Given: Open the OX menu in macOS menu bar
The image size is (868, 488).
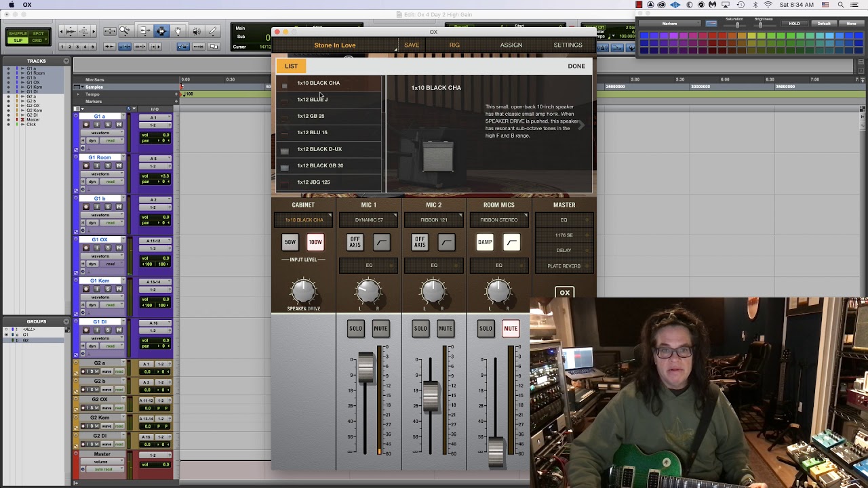Looking at the screenshot, I should [x=27, y=5].
